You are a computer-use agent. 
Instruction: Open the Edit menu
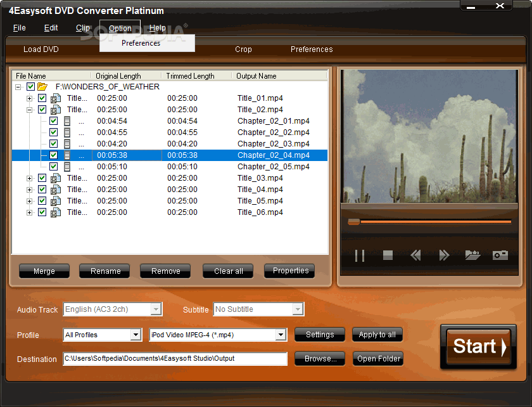[51, 28]
